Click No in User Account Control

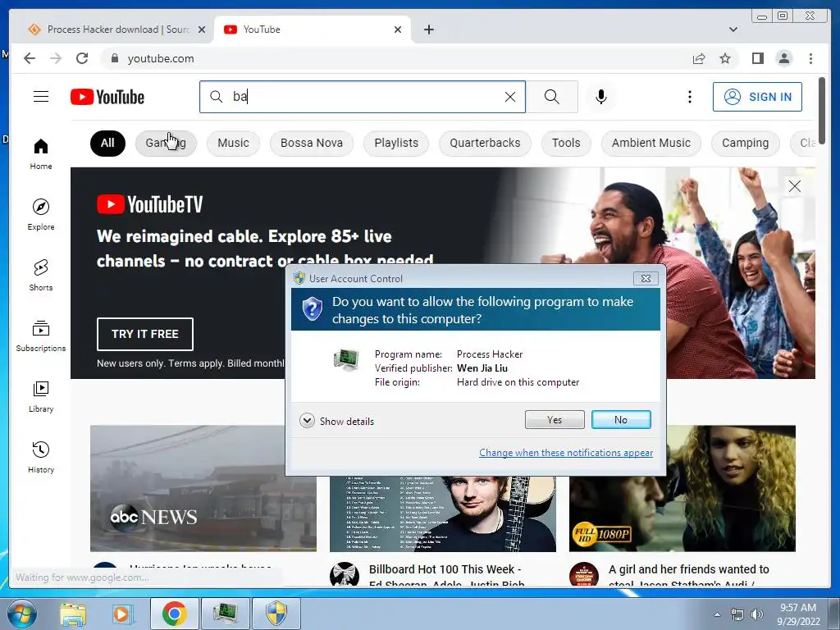pyautogui.click(x=621, y=419)
